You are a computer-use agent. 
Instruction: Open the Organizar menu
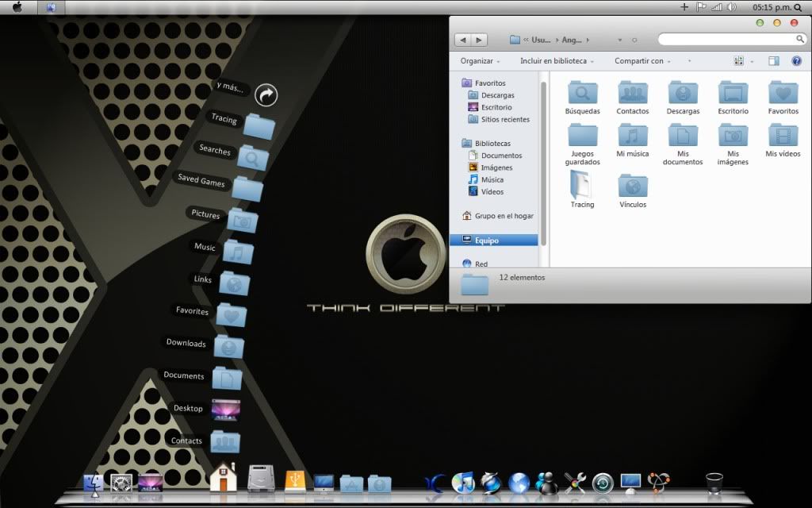point(480,60)
